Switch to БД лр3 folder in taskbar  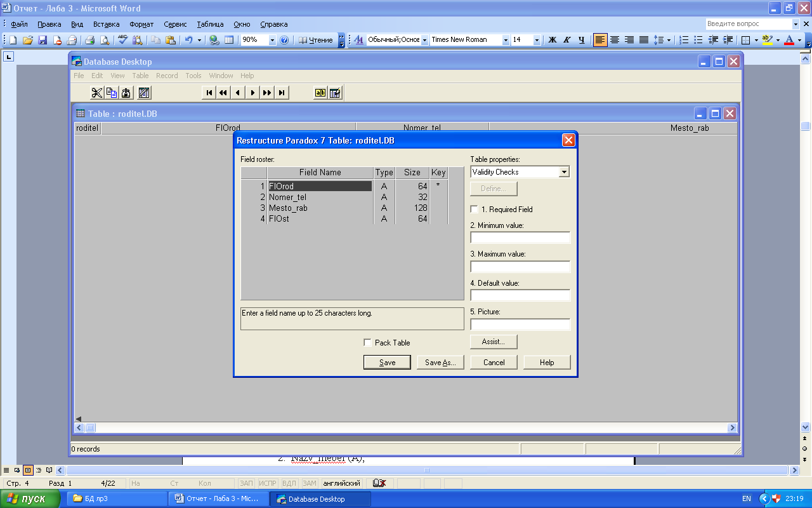114,498
